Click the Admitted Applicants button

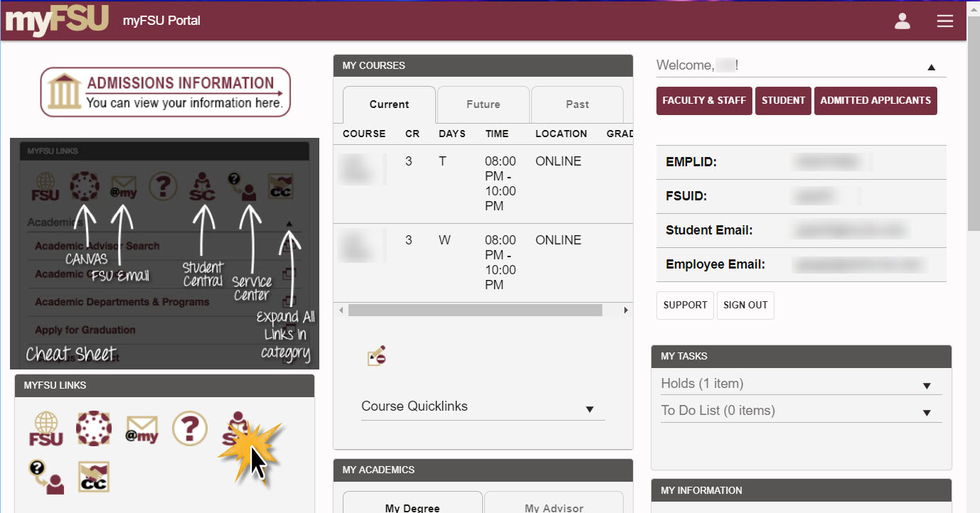(x=875, y=101)
